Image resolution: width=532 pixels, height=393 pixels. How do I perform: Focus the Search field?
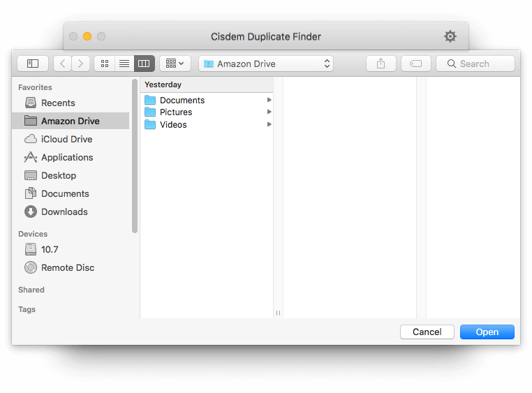[475, 64]
